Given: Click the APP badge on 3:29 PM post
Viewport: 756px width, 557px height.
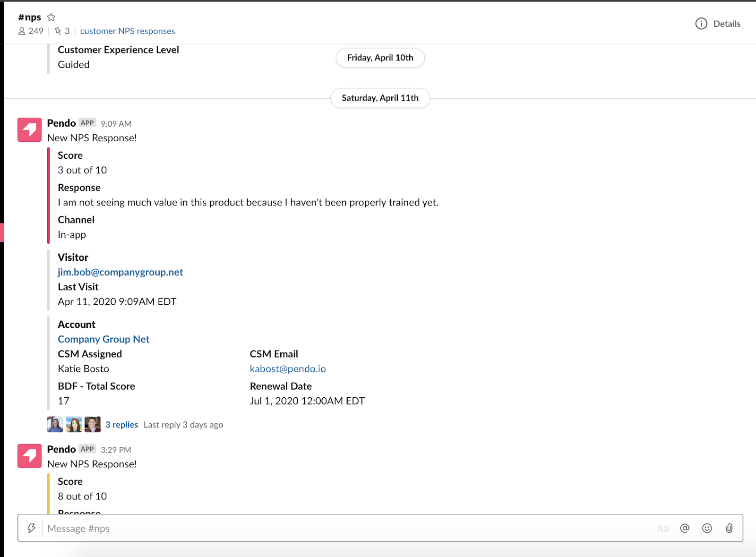Looking at the screenshot, I should 87,449.
